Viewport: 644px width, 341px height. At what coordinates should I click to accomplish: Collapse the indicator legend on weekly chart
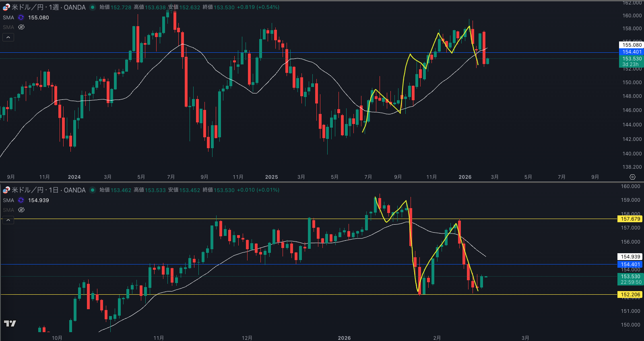[8, 37]
